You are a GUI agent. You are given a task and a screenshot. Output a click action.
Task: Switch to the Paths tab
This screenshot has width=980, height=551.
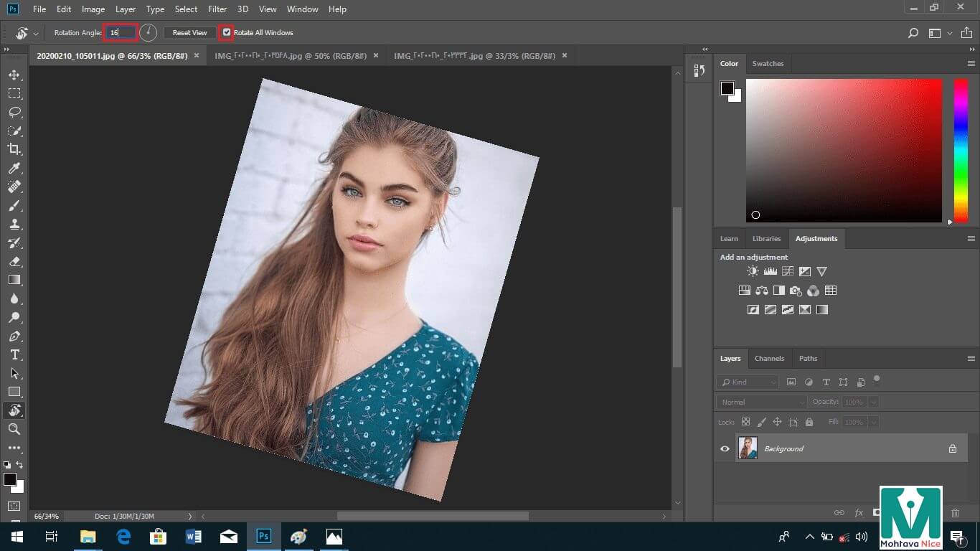pos(808,358)
